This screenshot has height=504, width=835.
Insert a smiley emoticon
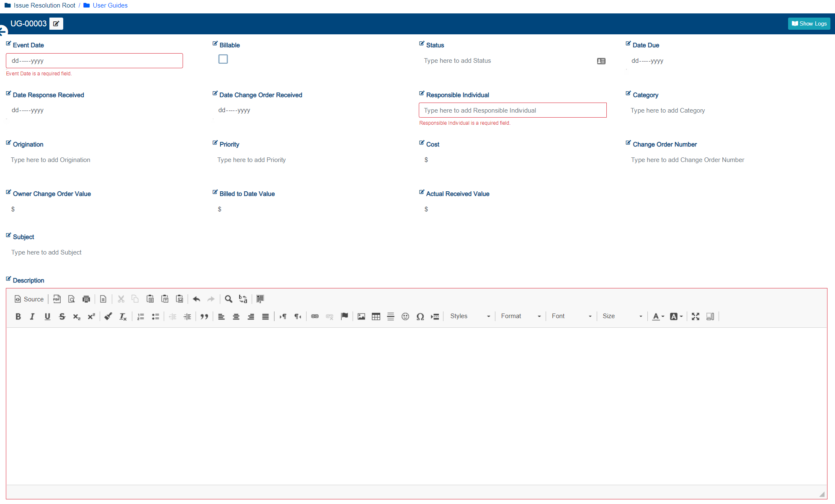pos(405,316)
